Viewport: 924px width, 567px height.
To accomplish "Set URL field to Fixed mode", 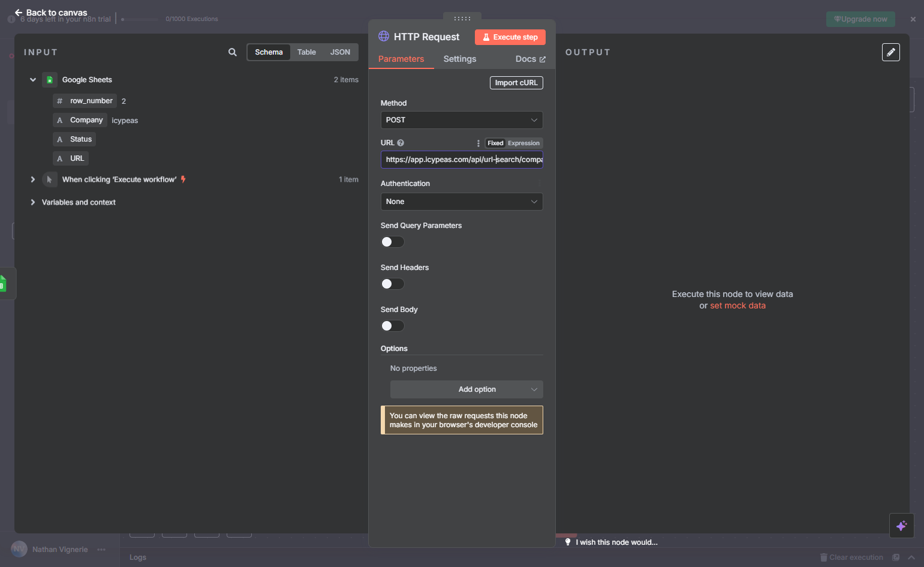I will coord(495,143).
